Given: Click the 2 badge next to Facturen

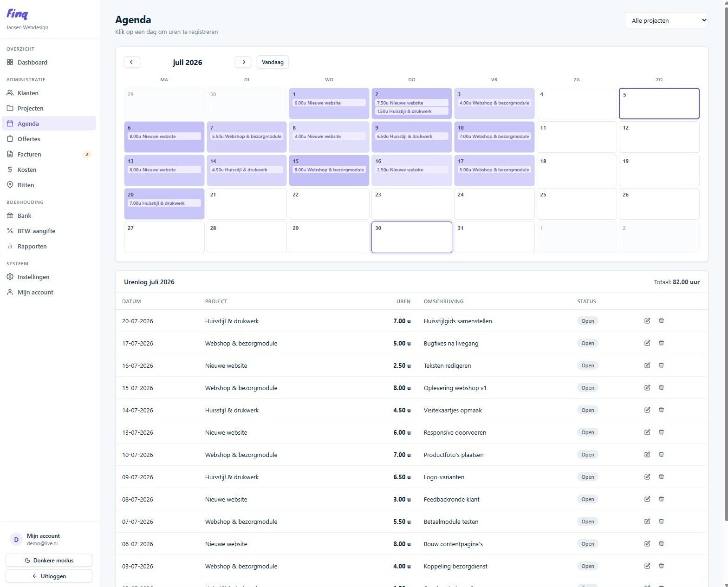Looking at the screenshot, I should (x=87, y=154).
